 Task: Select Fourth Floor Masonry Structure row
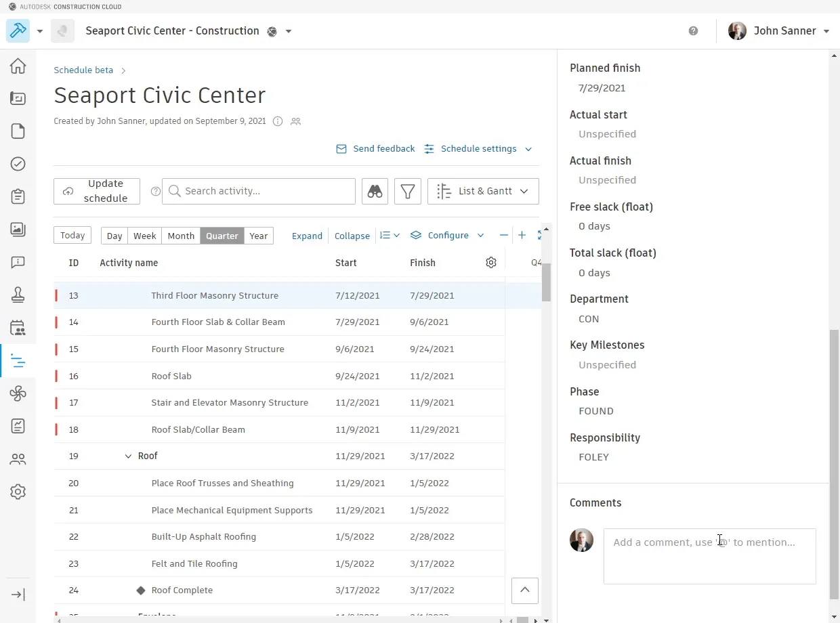pos(279,349)
